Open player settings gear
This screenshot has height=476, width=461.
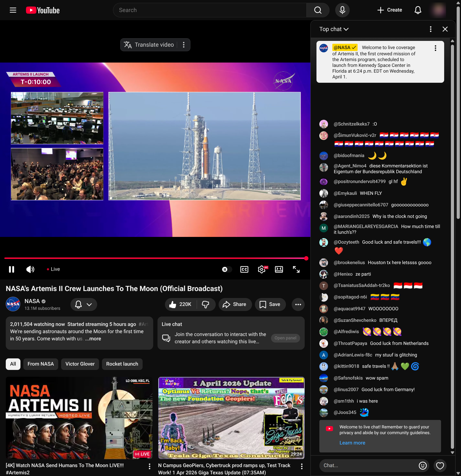[262, 269]
